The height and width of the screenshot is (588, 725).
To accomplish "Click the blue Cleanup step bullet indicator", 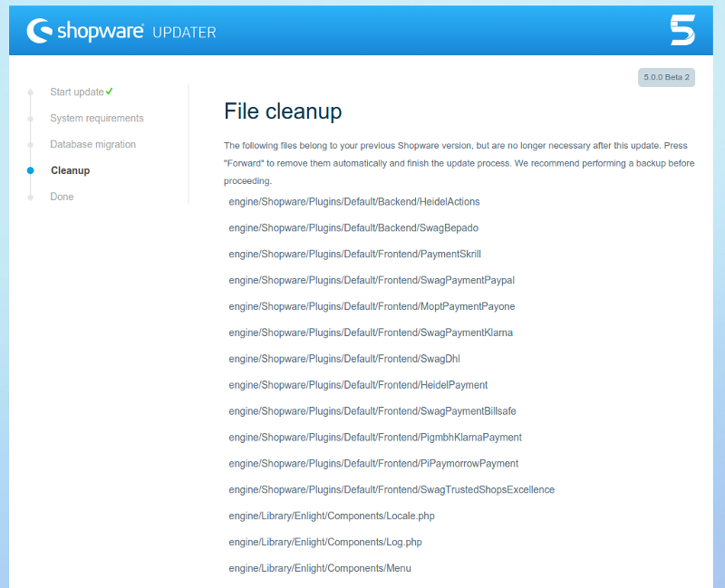I will [x=30, y=170].
